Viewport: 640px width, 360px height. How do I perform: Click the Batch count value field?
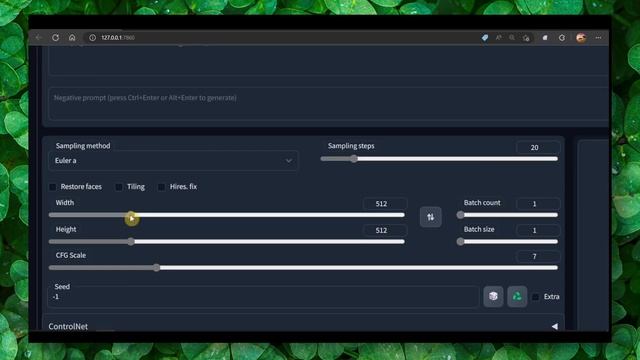coord(538,204)
